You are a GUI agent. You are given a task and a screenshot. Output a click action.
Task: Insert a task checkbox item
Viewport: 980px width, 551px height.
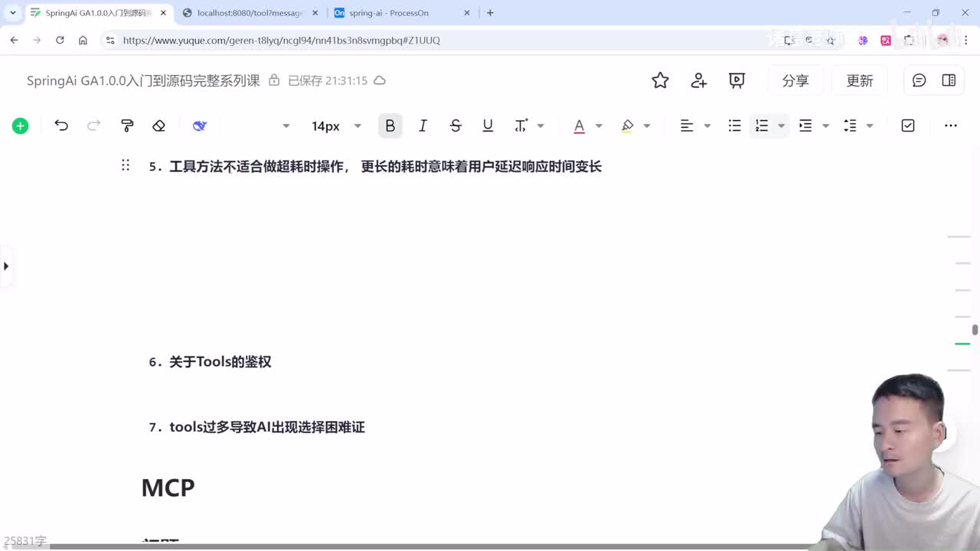[908, 126]
